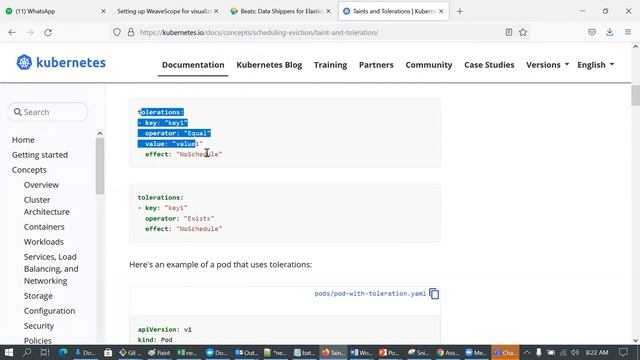Open Pocket save icon

tap(592, 32)
